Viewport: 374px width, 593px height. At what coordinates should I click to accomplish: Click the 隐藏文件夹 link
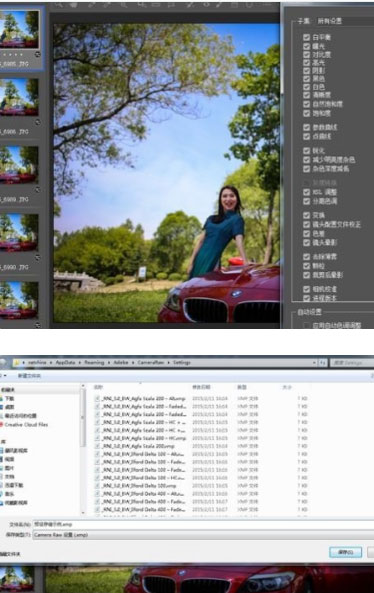click(x=10, y=554)
